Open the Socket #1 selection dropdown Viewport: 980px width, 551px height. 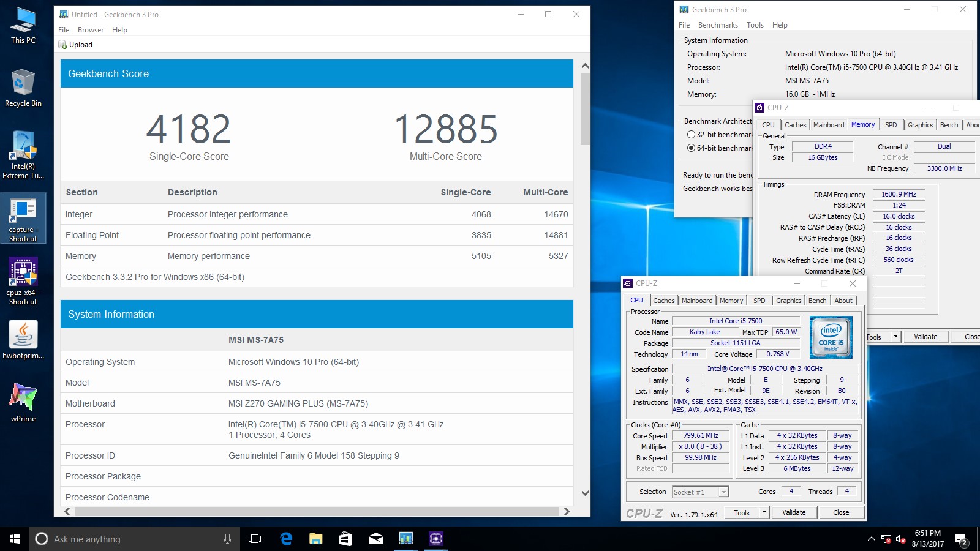coord(700,492)
